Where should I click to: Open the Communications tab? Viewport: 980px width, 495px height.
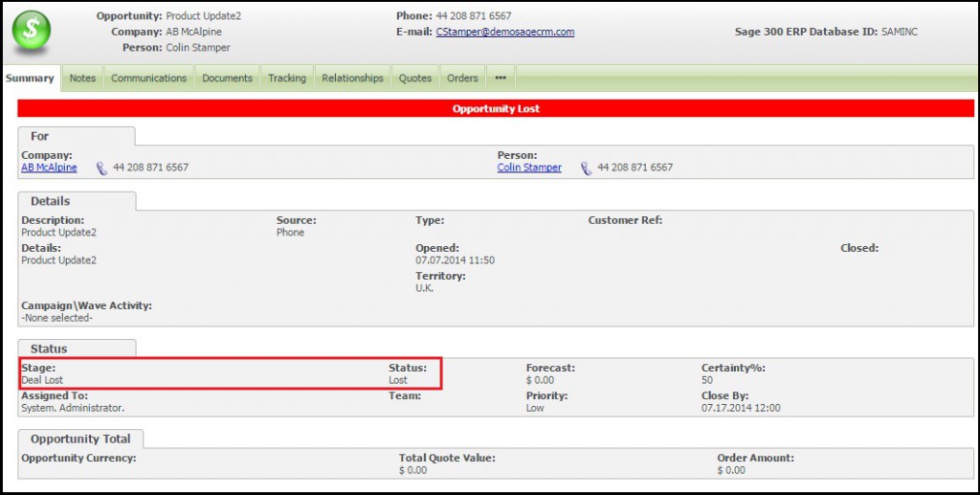click(x=148, y=79)
